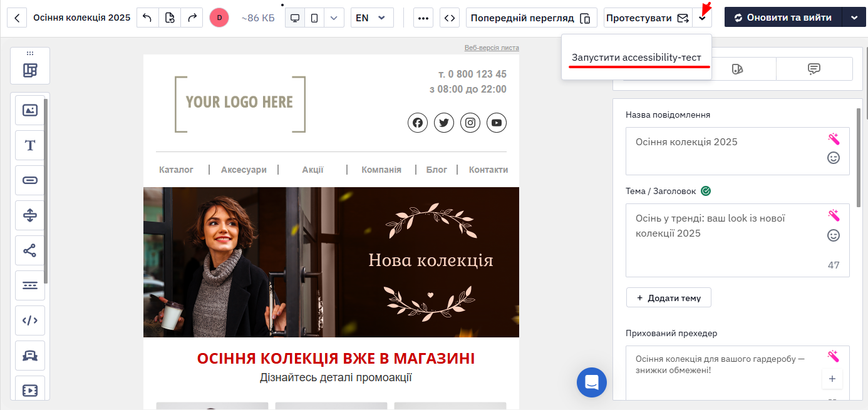Click the Протестувати button
The height and width of the screenshot is (410, 868).
click(x=648, y=18)
